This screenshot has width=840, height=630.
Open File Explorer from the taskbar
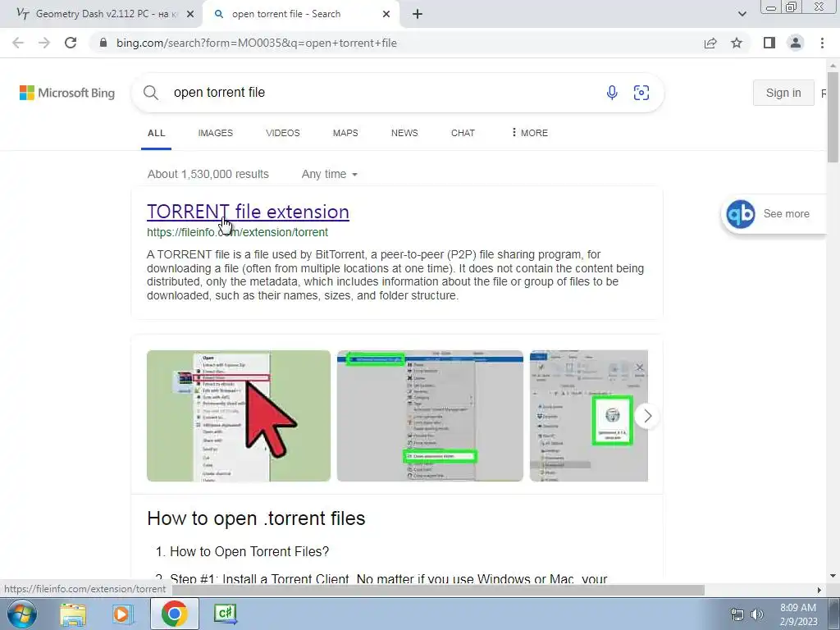[x=73, y=614]
